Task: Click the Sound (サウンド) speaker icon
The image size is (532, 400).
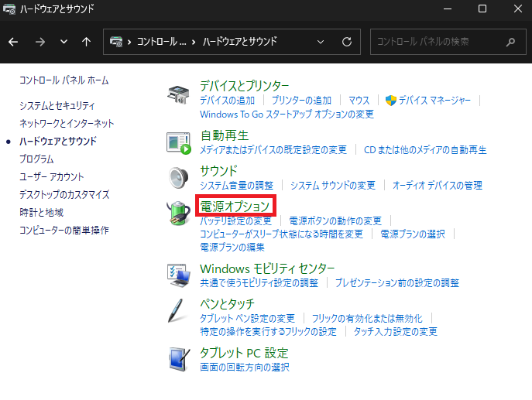Action: [180, 177]
